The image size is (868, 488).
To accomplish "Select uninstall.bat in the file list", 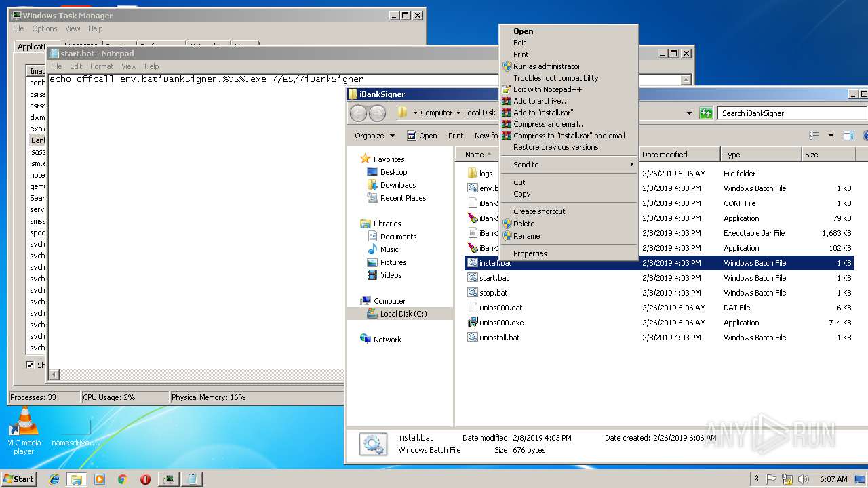I will click(499, 338).
